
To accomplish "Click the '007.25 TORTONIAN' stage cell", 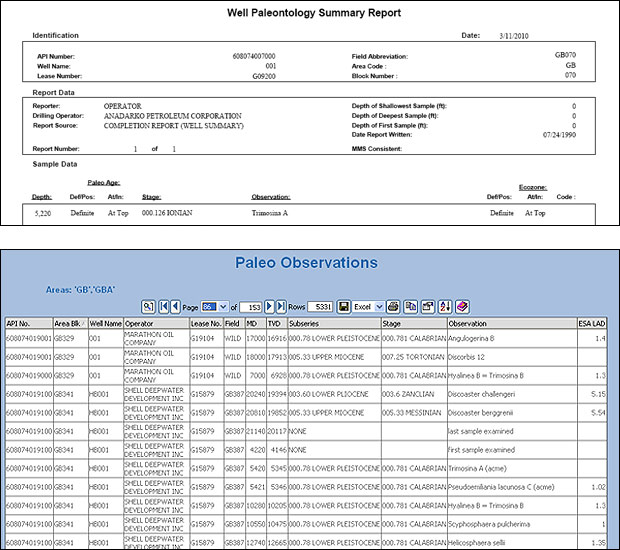I will [x=414, y=357].
